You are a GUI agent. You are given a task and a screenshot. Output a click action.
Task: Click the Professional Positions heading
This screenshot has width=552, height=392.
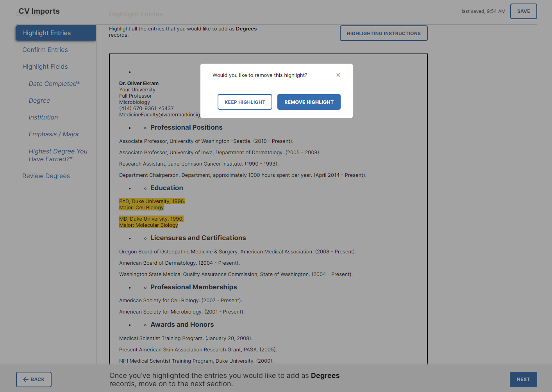tap(186, 127)
